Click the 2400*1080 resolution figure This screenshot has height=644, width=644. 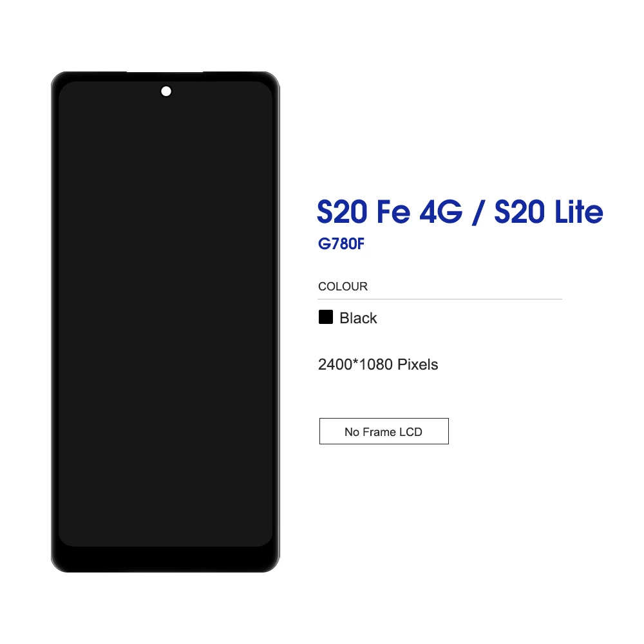355,365
